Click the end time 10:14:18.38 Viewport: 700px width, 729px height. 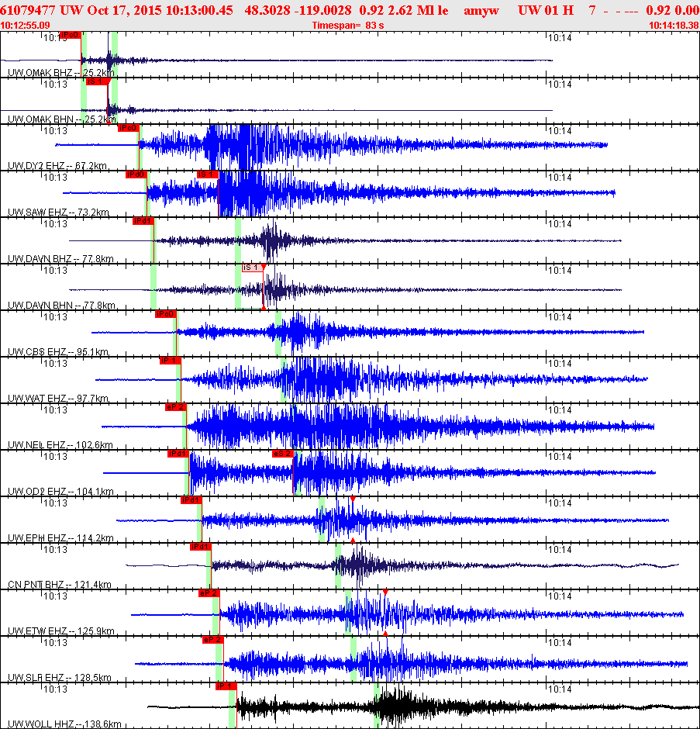tap(674, 25)
